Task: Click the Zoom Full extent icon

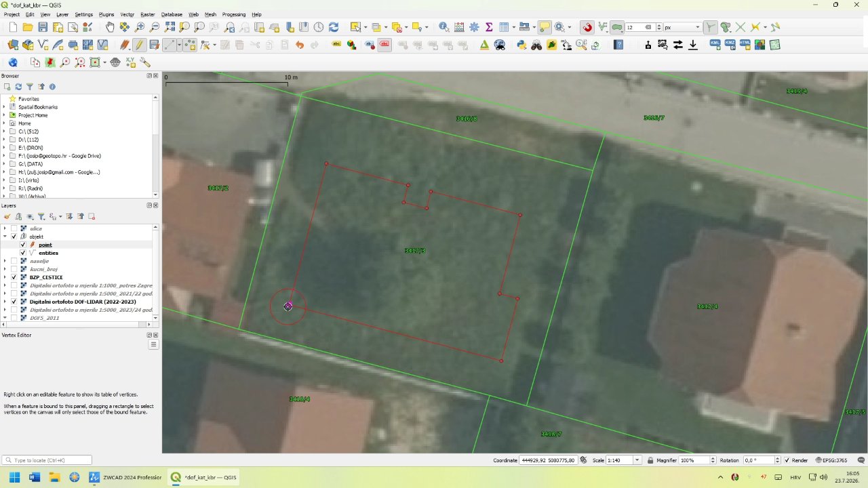Action: pos(170,27)
